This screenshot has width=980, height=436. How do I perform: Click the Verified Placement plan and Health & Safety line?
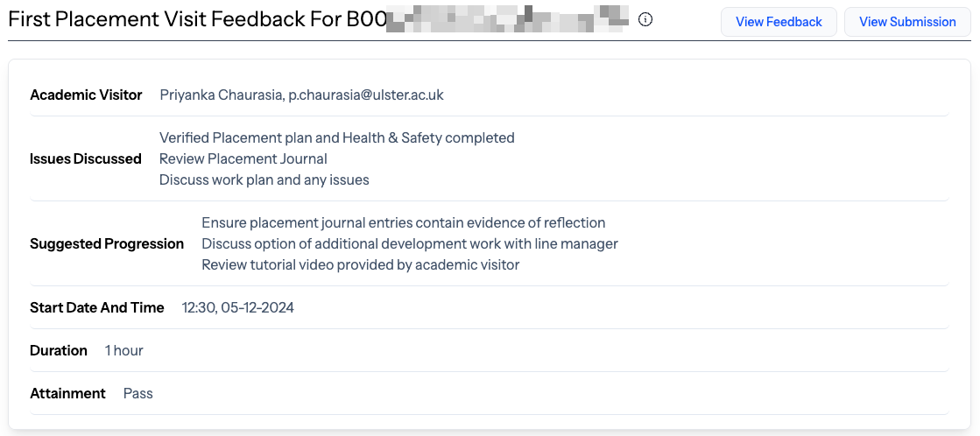pos(337,137)
